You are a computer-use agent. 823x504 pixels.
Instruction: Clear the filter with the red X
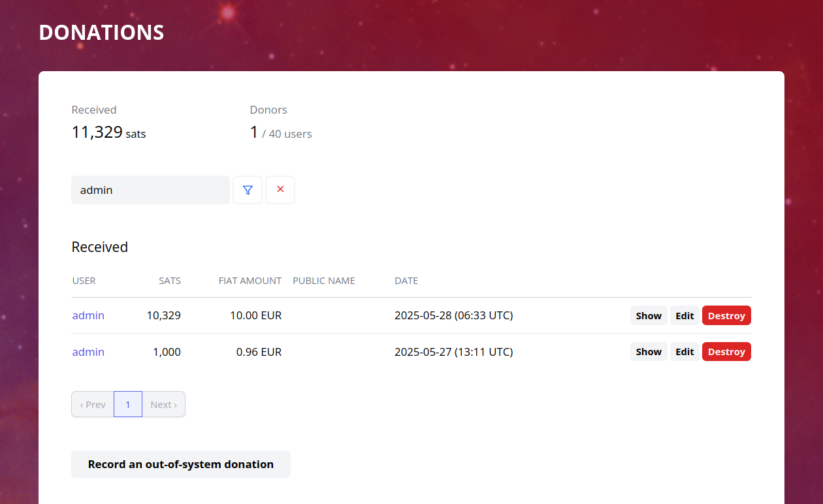pos(280,190)
